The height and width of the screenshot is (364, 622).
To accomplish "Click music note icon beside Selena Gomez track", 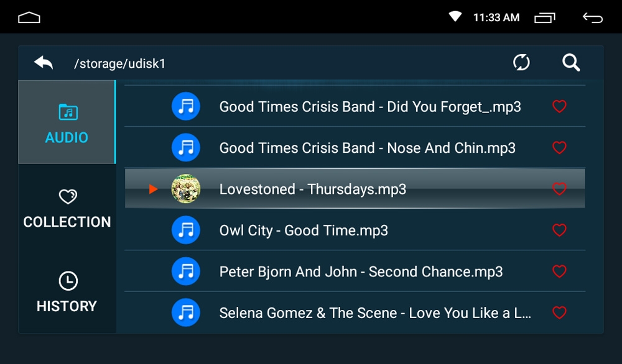I will pyautogui.click(x=186, y=312).
